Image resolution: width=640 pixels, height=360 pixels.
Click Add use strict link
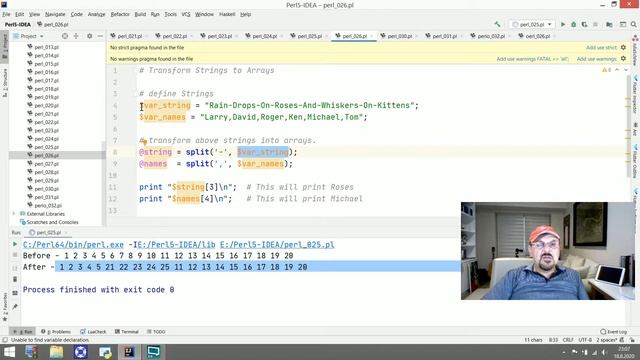click(602, 48)
